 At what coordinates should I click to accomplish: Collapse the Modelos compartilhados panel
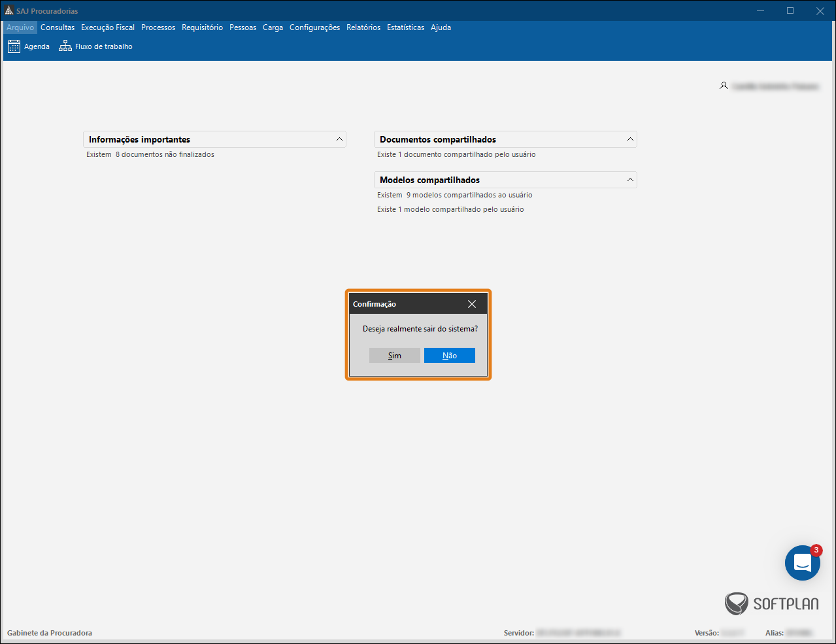[x=630, y=180]
